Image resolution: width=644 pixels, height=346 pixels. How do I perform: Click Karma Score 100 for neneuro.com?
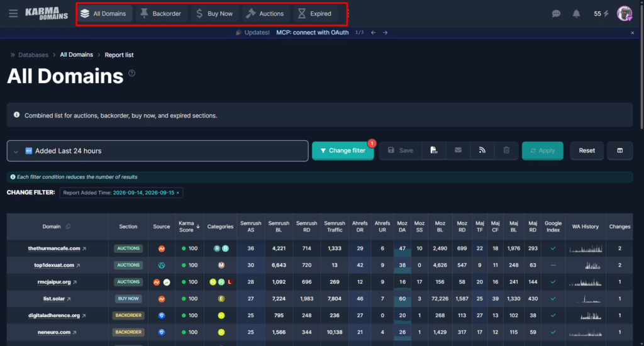point(189,332)
